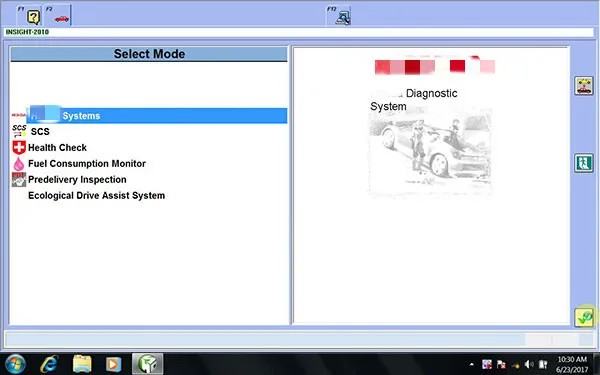Choose Ecological Drive Assist System
The width and height of the screenshot is (600, 375).
pyautogui.click(x=96, y=196)
